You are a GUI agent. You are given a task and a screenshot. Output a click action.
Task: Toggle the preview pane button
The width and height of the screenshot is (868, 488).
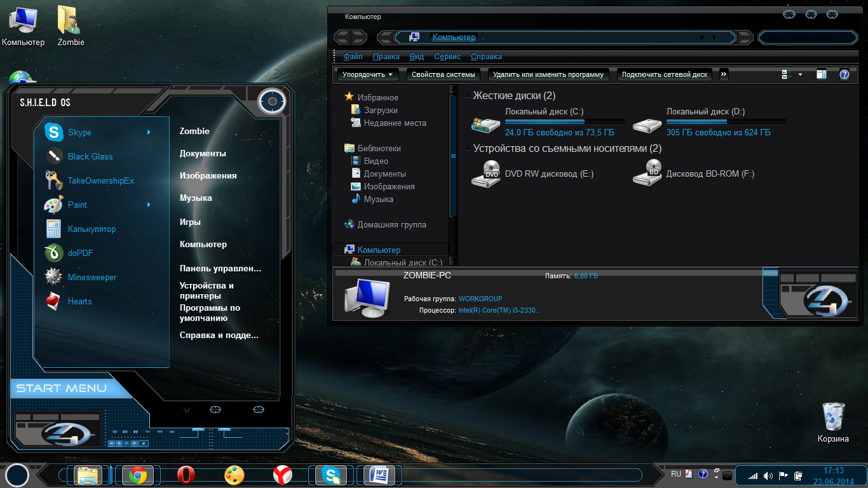tap(822, 74)
